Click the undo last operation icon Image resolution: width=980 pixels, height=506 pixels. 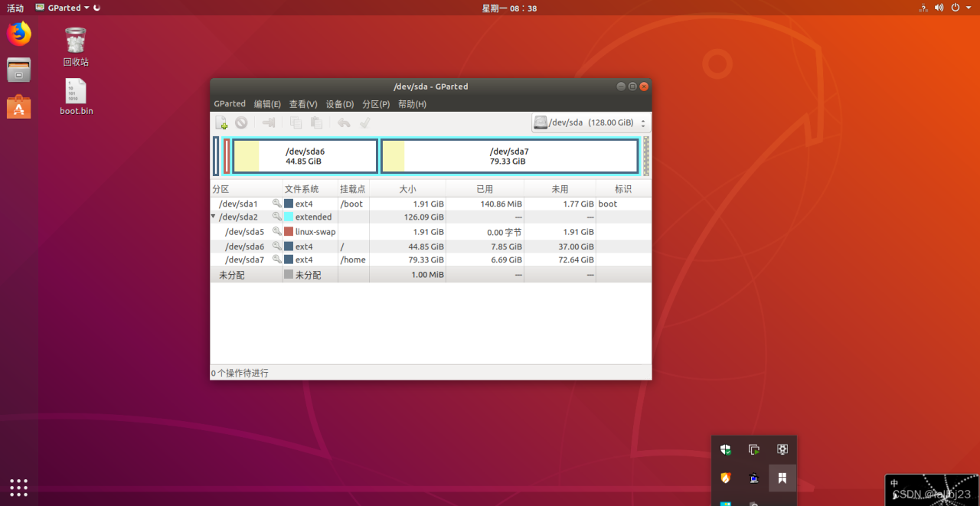click(x=344, y=122)
